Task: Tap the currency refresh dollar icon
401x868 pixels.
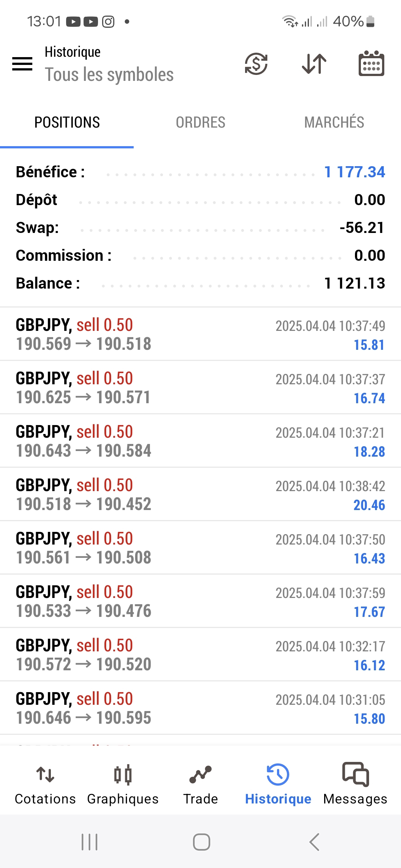Action: tap(256, 64)
